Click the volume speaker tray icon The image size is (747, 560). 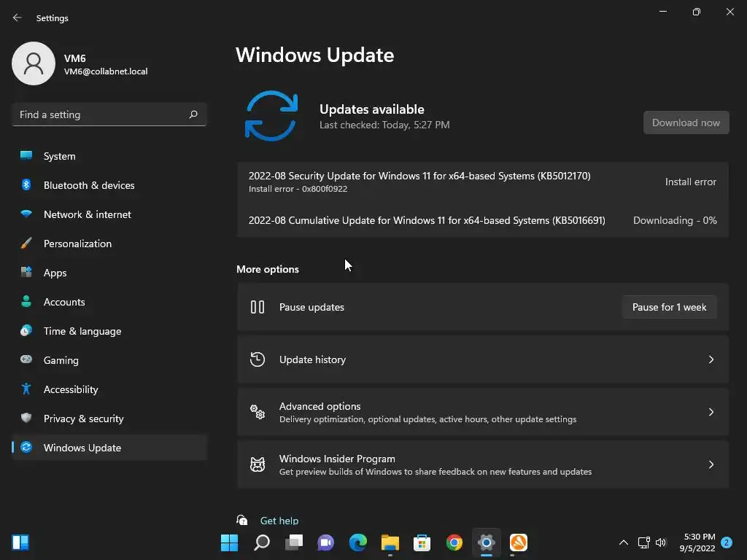(x=661, y=542)
